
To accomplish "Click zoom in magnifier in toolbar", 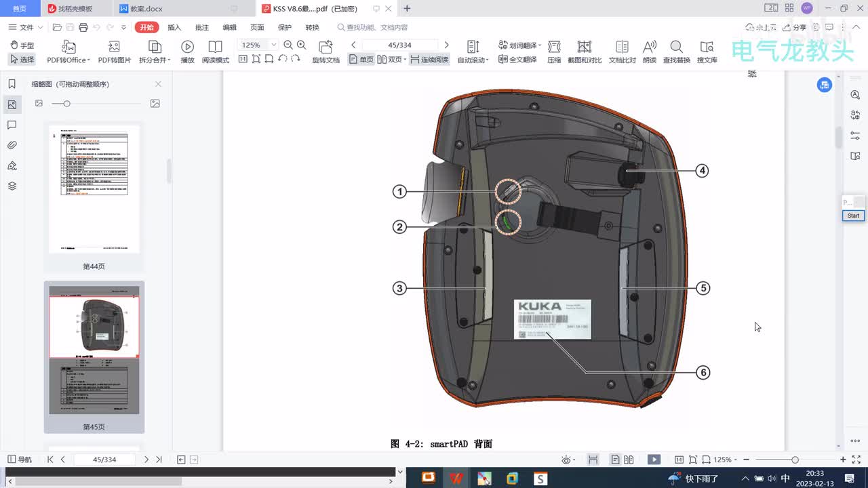I will pos(302,45).
